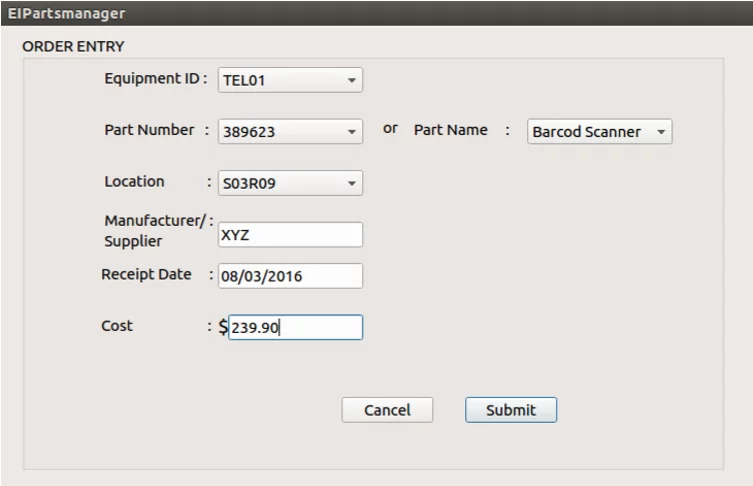Image resolution: width=753 pixels, height=486 pixels.
Task: Click the EIPartsmanager window title bar
Action: 376,13
